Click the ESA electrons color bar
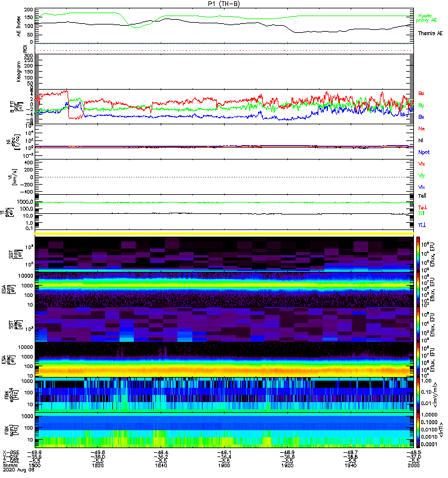 (x=418, y=360)
